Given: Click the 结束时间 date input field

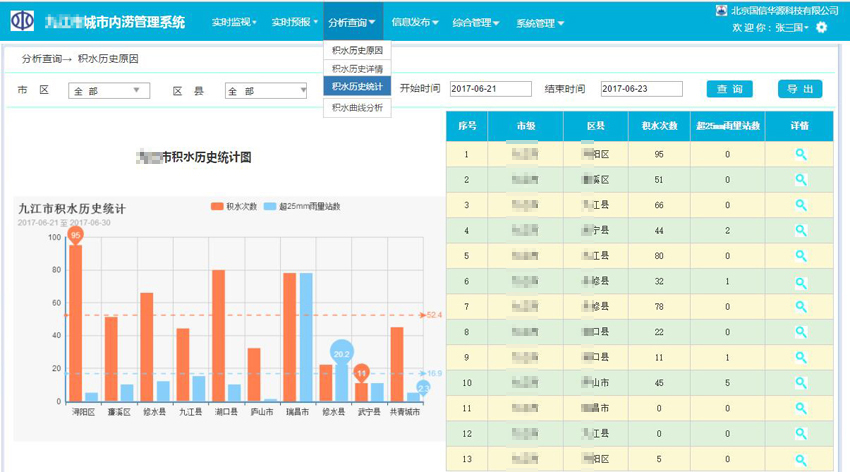Looking at the screenshot, I should pyautogui.click(x=641, y=89).
